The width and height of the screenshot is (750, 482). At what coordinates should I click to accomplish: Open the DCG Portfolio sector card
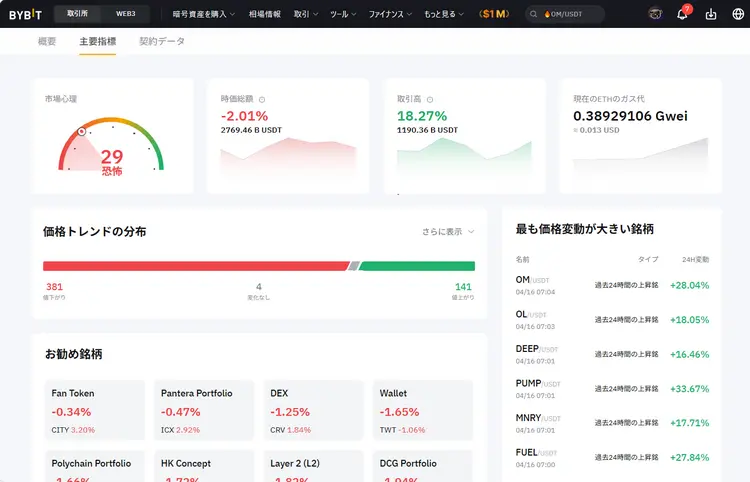point(423,466)
